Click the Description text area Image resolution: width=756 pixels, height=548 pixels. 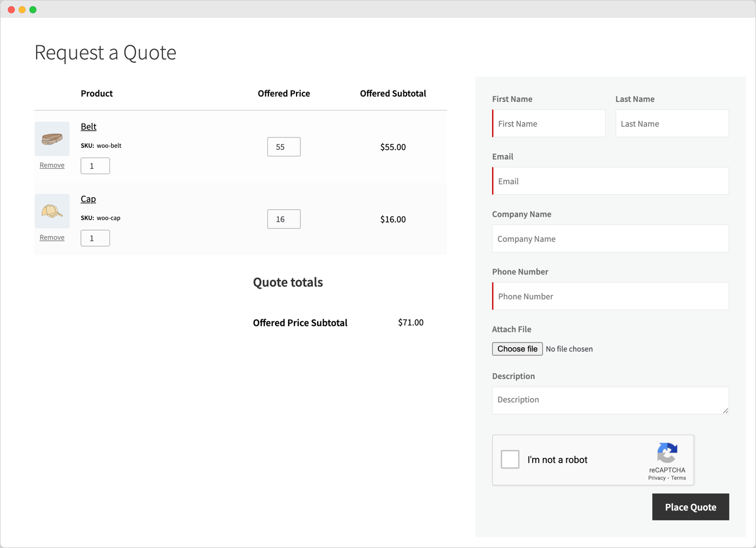(x=610, y=400)
